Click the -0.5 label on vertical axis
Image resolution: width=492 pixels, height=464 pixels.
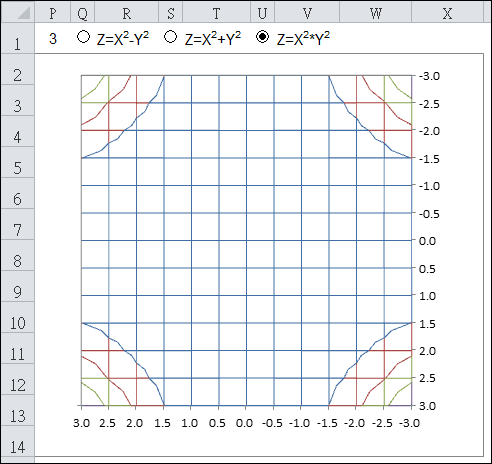click(429, 214)
